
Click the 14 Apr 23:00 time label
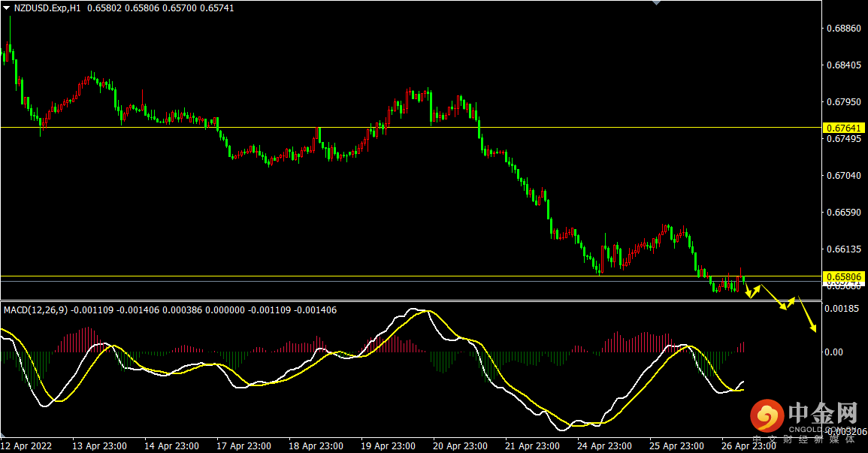(171, 445)
